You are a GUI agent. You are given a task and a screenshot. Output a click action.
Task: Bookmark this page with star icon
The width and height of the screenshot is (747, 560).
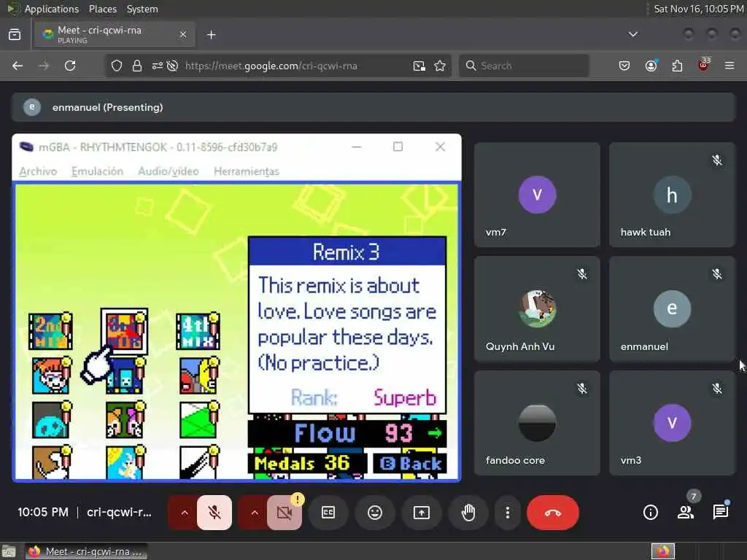tap(440, 66)
